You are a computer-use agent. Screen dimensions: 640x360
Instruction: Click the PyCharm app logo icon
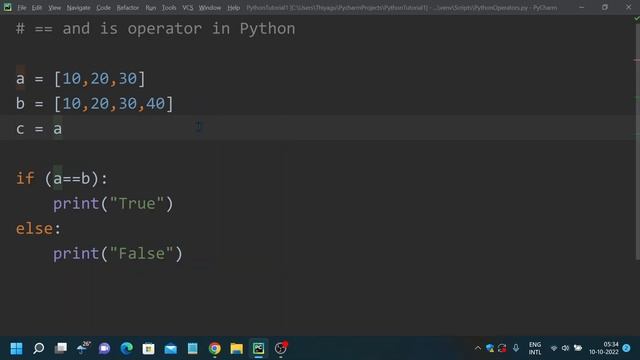coord(7,7)
